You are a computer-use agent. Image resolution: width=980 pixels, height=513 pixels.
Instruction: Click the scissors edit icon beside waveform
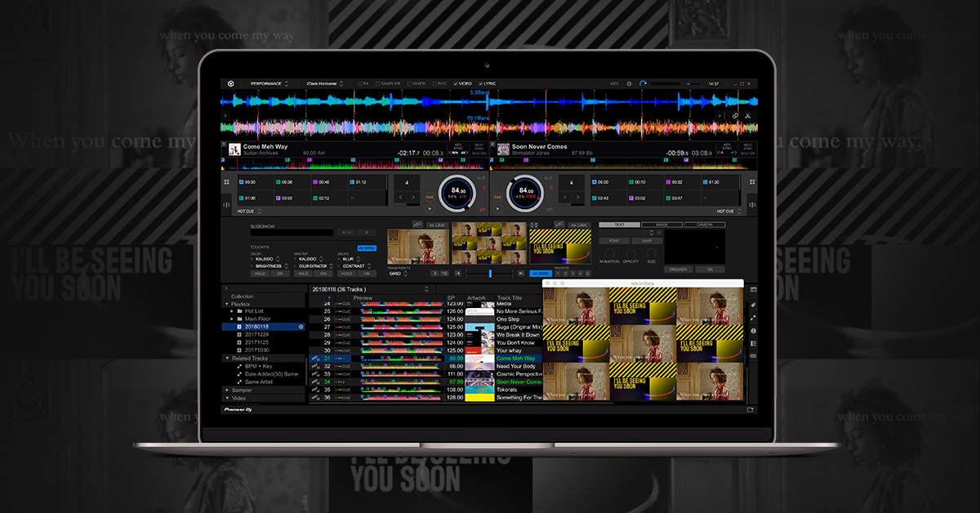pos(747,116)
